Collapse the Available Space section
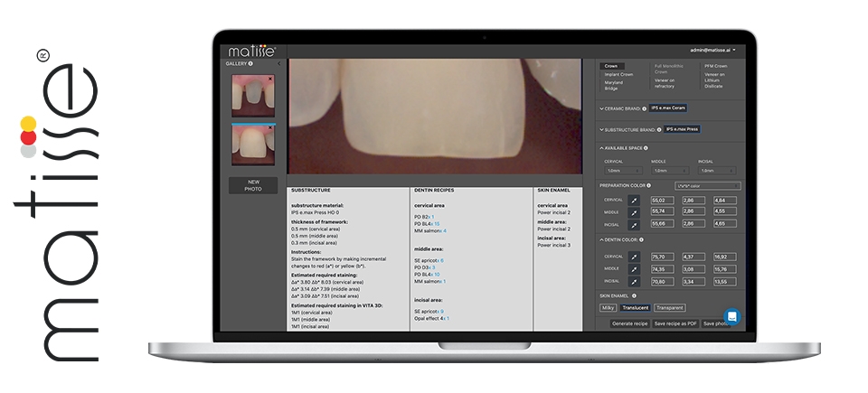The height and width of the screenshot is (393, 868). (x=602, y=148)
